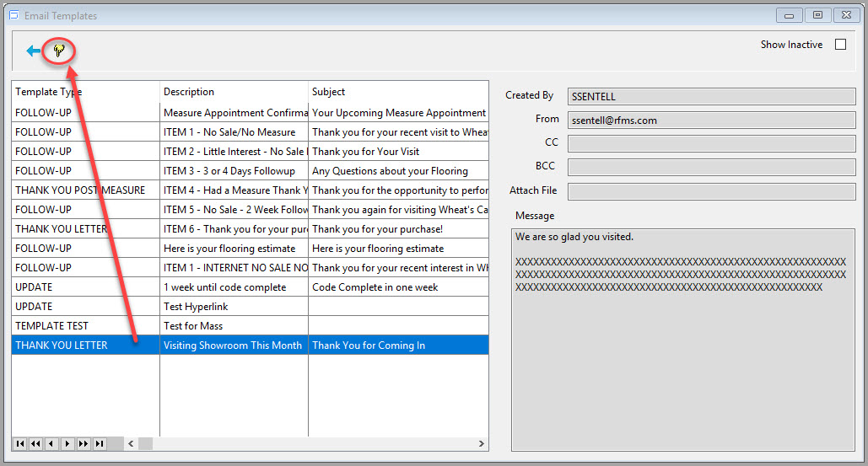
Task: Click 'Thank You for Coming In' subject
Action: 398,345
